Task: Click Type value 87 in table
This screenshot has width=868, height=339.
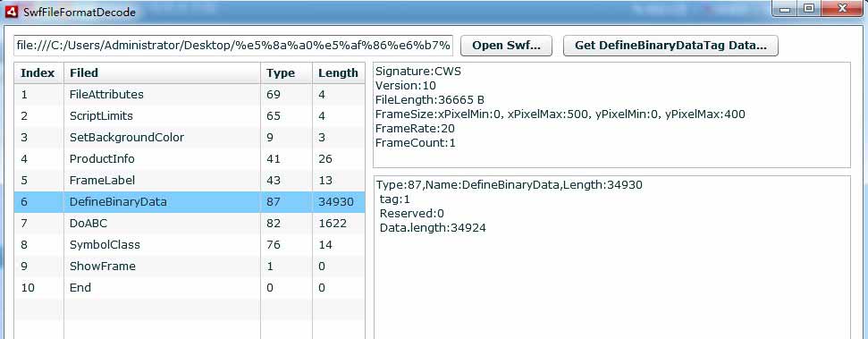Action: click(274, 202)
